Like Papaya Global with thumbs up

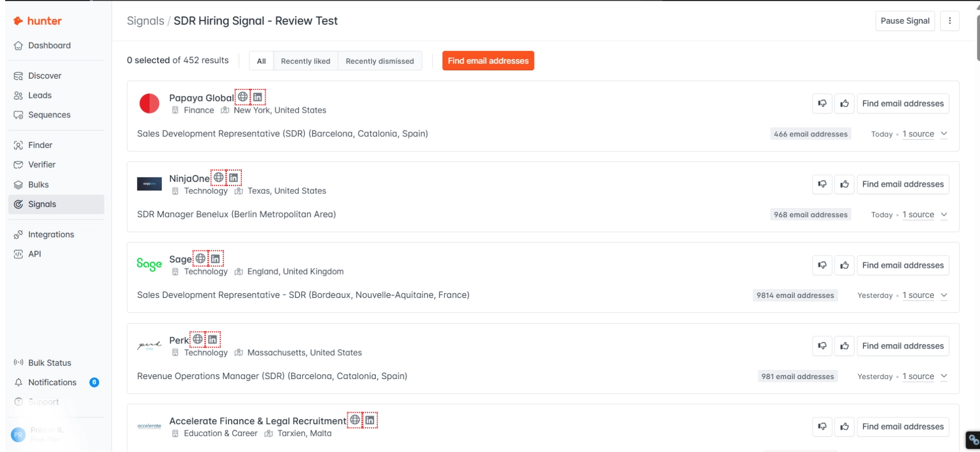click(x=845, y=103)
